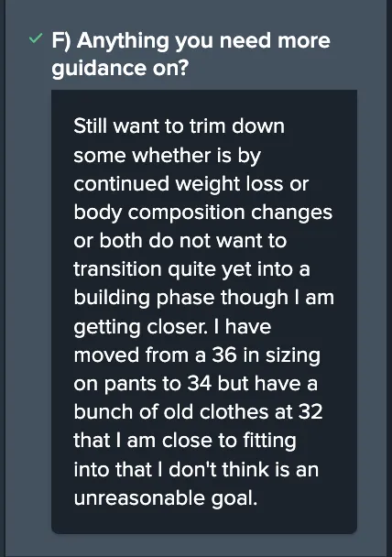Click the number 34 in the answer
392x557 pixels.
click(x=199, y=384)
